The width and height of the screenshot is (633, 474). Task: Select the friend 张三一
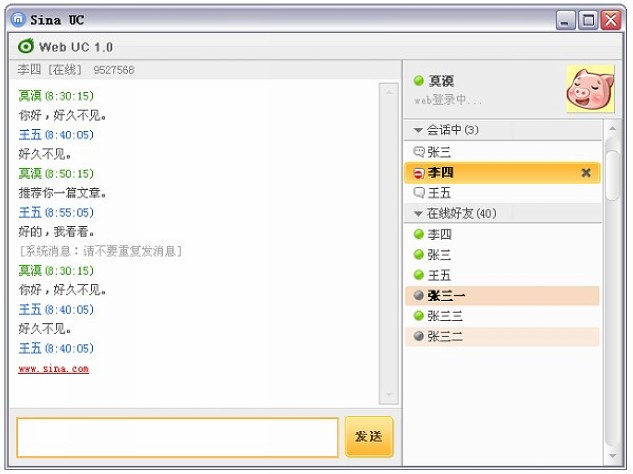(x=503, y=296)
